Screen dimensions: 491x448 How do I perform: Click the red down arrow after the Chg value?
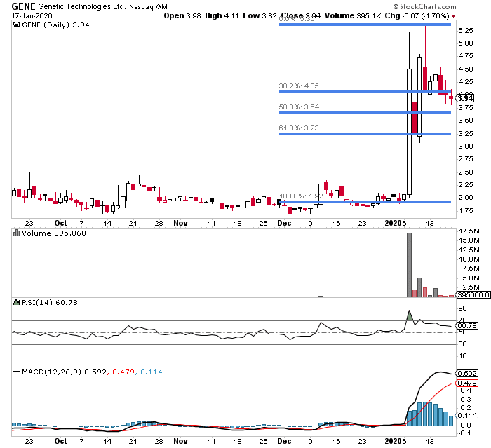454,16
